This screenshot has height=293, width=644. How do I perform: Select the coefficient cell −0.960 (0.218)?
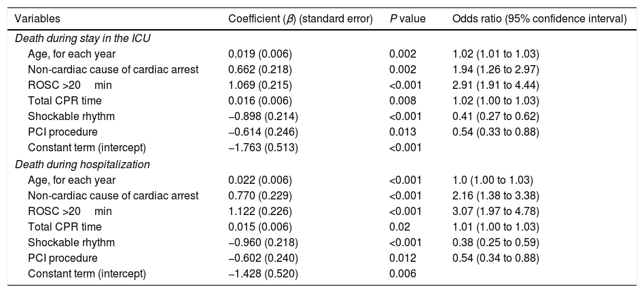pyautogui.click(x=262, y=242)
